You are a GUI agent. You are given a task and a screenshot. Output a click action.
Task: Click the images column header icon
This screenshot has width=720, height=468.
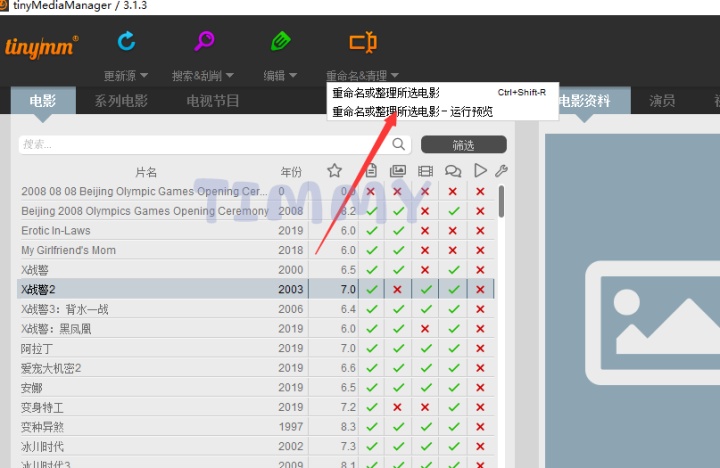pos(398,171)
